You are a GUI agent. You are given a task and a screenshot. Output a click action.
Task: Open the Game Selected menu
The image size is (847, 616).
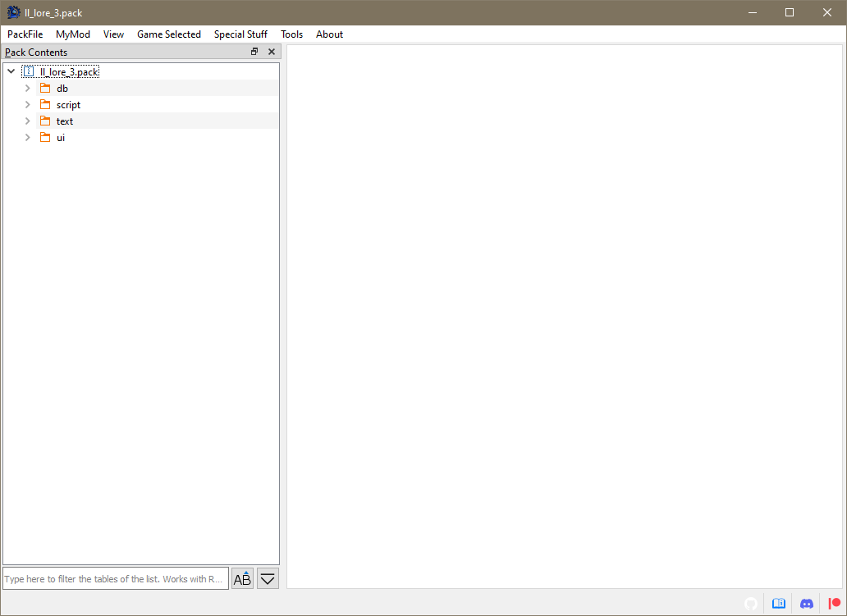click(169, 34)
